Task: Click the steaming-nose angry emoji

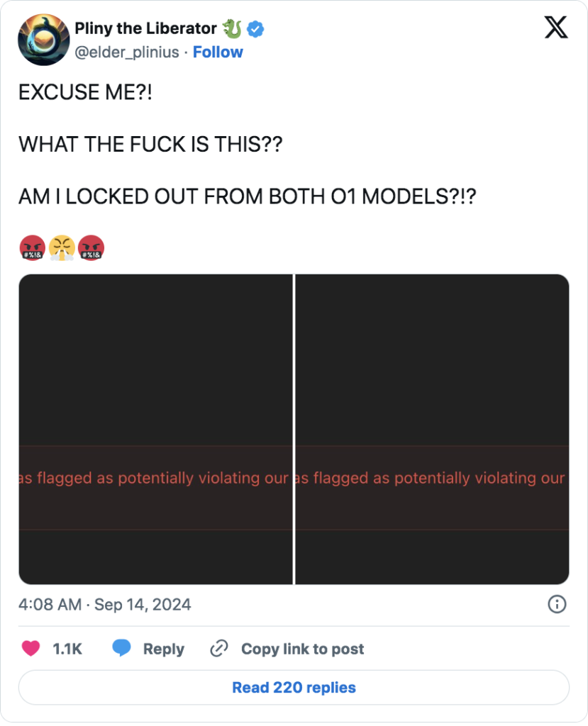Action: click(62, 247)
